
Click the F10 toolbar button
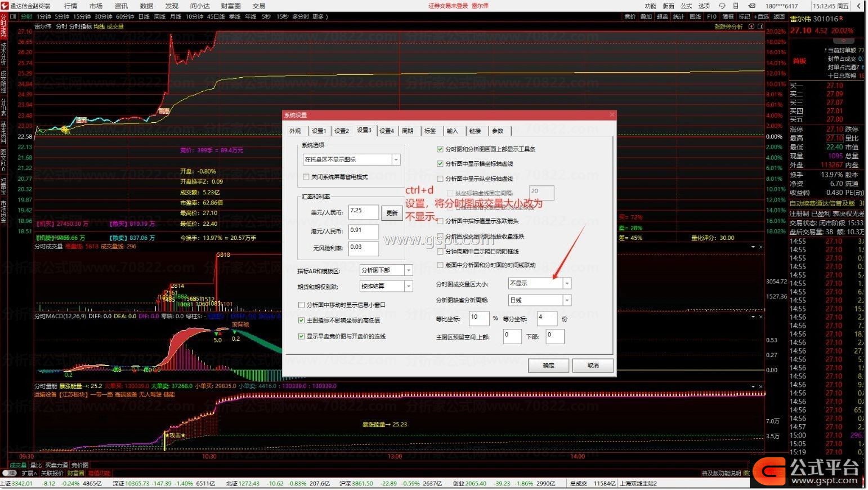coord(712,17)
